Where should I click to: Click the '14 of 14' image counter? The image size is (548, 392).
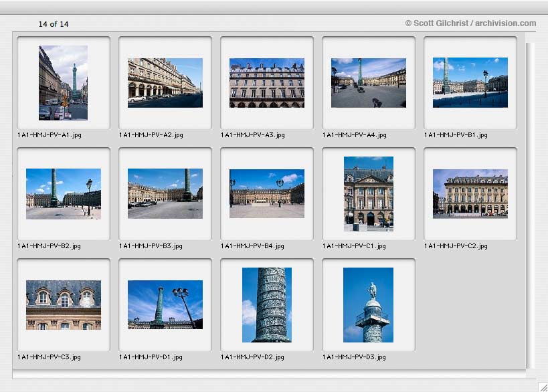(54, 24)
